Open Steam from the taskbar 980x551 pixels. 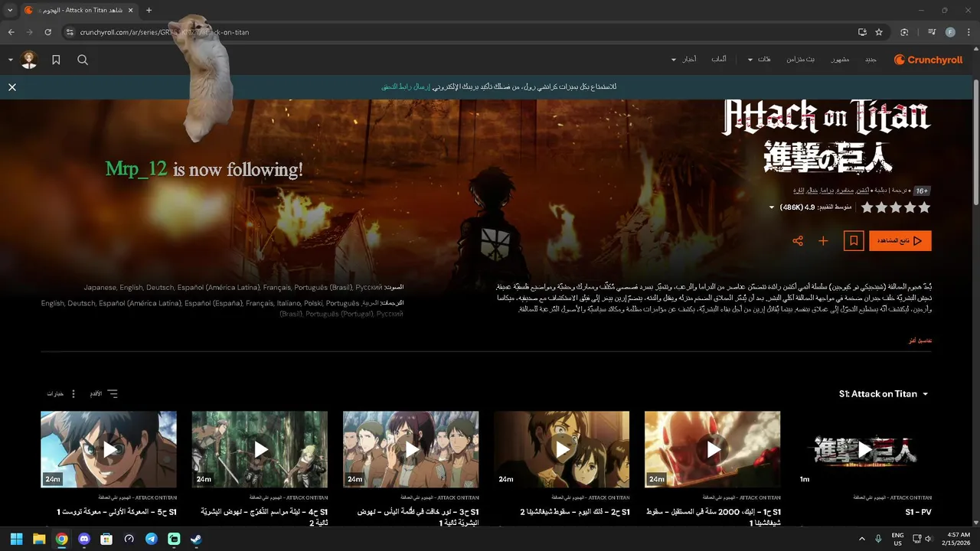pyautogui.click(x=197, y=539)
